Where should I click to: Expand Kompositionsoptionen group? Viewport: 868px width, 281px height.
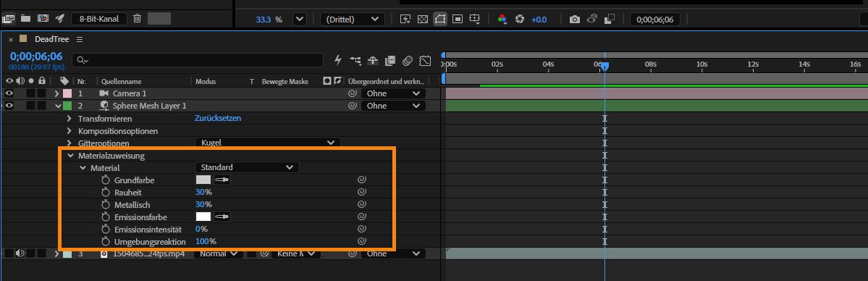pyautogui.click(x=69, y=131)
